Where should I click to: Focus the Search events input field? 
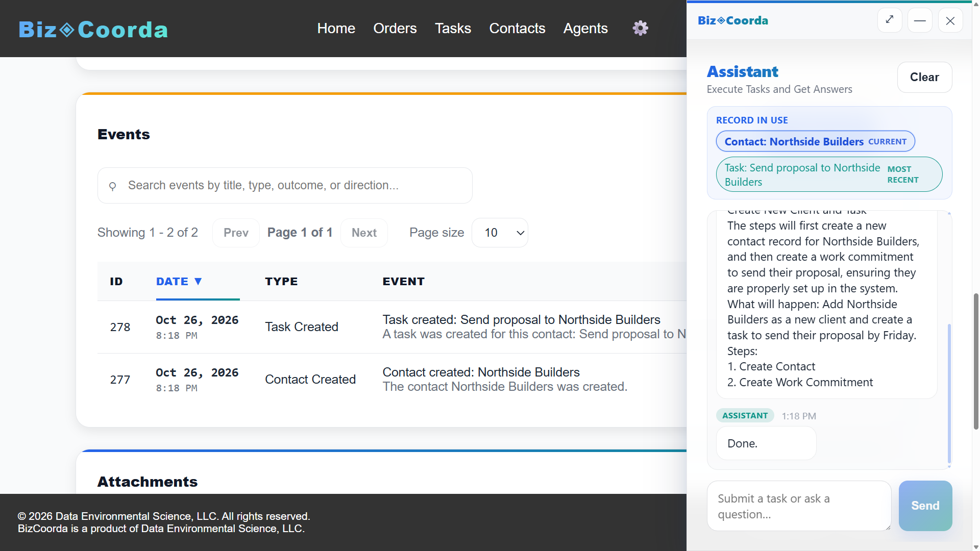point(285,185)
